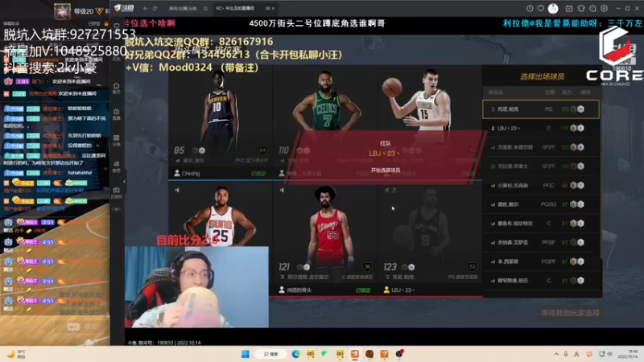Switch to the room/streamer/category search tab
The width and height of the screenshot is (644, 362).
coord(183,8)
